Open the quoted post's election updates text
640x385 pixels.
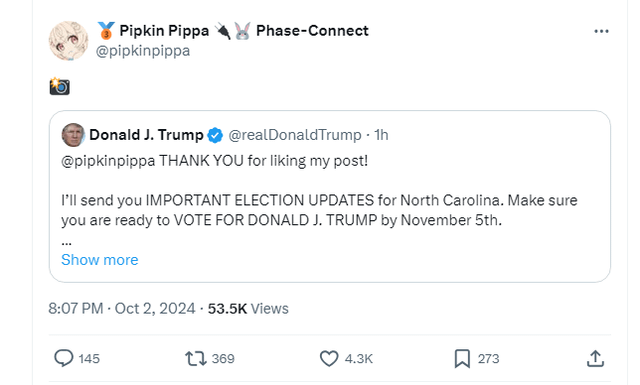click(x=319, y=210)
